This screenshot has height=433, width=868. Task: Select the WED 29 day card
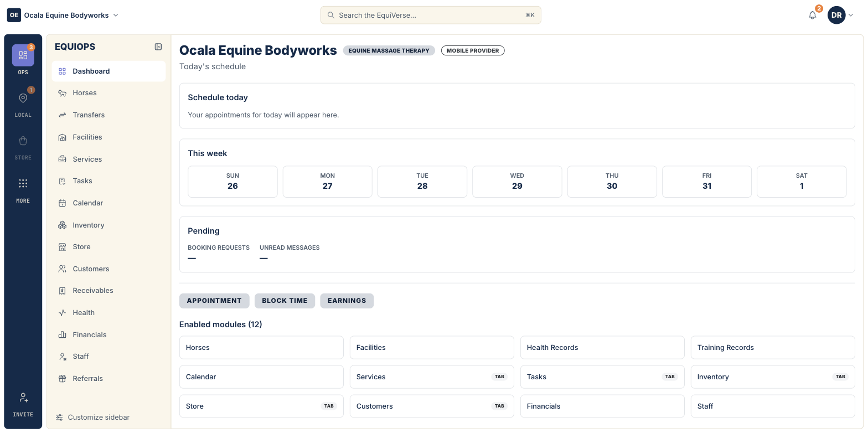[x=517, y=182]
